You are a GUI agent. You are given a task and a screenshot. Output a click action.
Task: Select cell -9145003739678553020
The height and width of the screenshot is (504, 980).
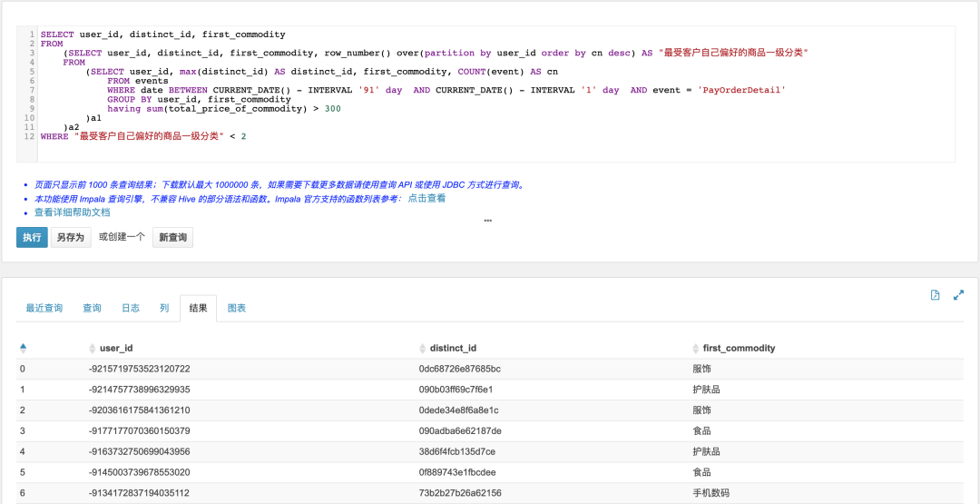140,472
